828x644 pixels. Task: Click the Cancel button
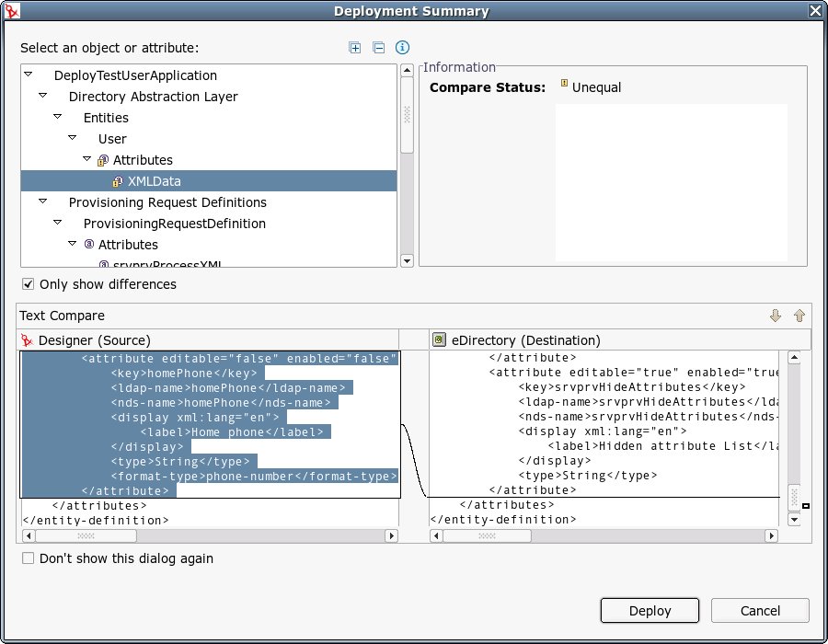pyautogui.click(x=760, y=611)
